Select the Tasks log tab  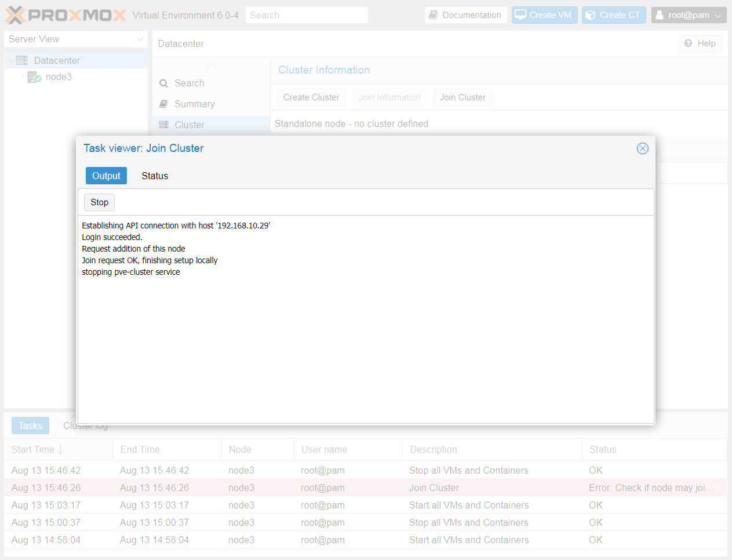click(x=30, y=426)
